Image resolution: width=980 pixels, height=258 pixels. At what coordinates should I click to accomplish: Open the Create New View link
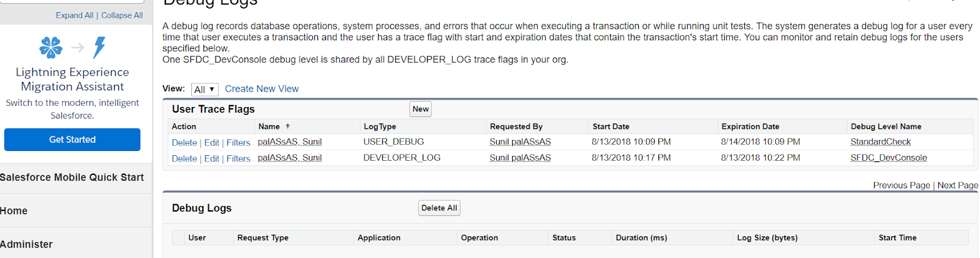click(x=262, y=89)
